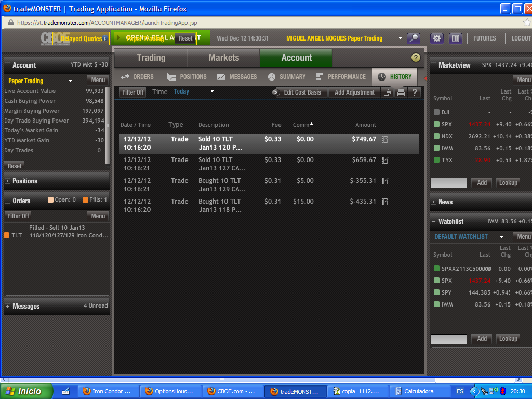
Task: Expand the Messages panel
Action: (x=7, y=307)
